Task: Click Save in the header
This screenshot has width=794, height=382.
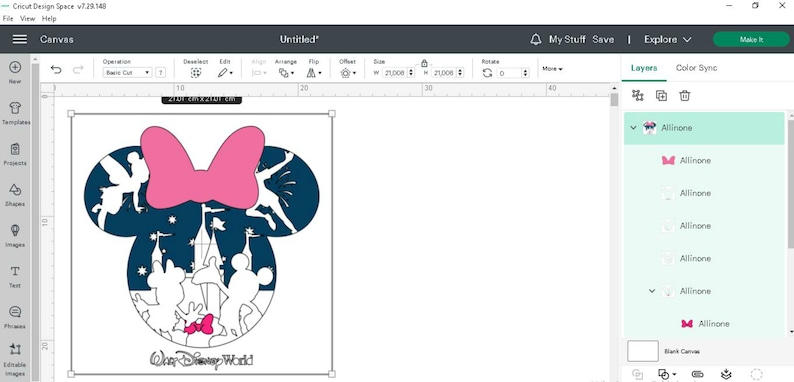Action: tap(603, 40)
